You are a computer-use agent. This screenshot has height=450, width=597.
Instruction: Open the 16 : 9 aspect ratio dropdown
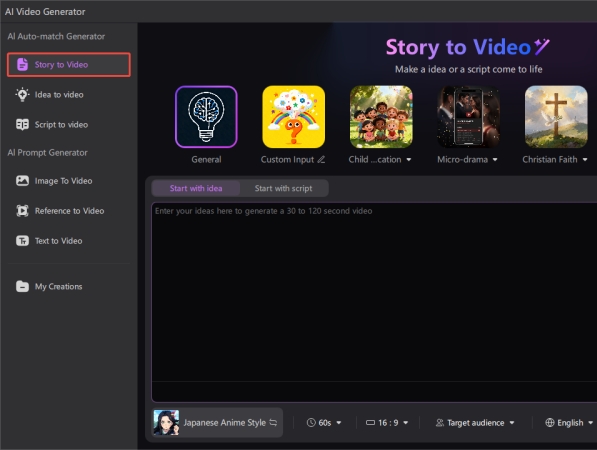[387, 423]
